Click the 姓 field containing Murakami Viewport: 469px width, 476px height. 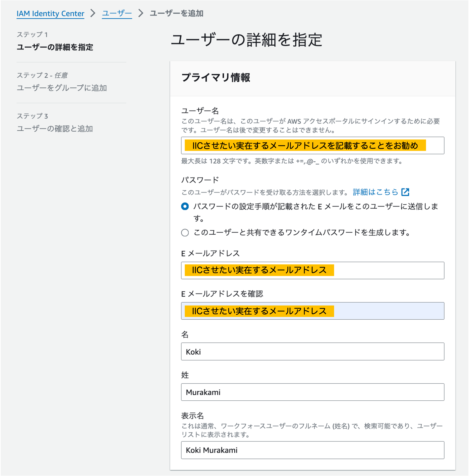point(312,392)
